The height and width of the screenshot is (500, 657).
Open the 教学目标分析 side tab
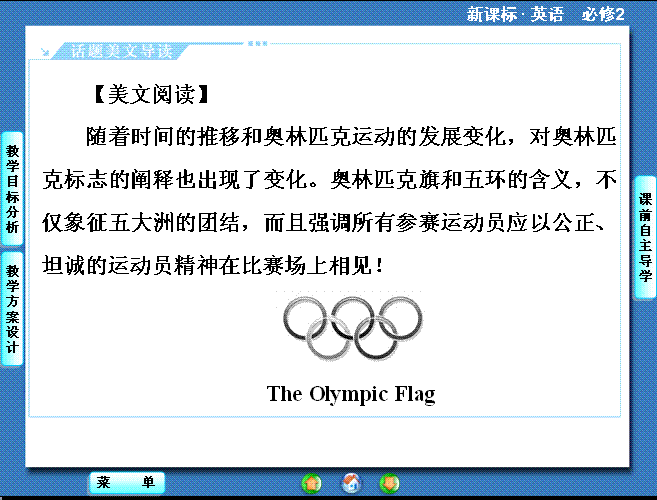click(x=12, y=189)
